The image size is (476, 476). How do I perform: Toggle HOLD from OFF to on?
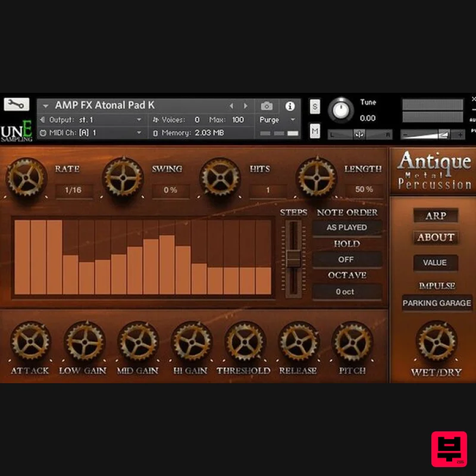347,259
